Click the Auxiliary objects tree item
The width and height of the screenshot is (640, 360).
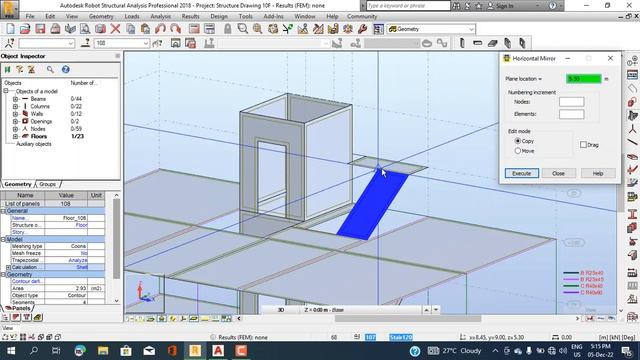[33, 144]
